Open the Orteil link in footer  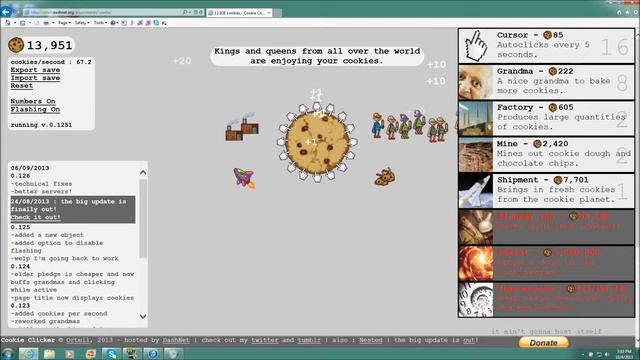[x=78, y=340]
